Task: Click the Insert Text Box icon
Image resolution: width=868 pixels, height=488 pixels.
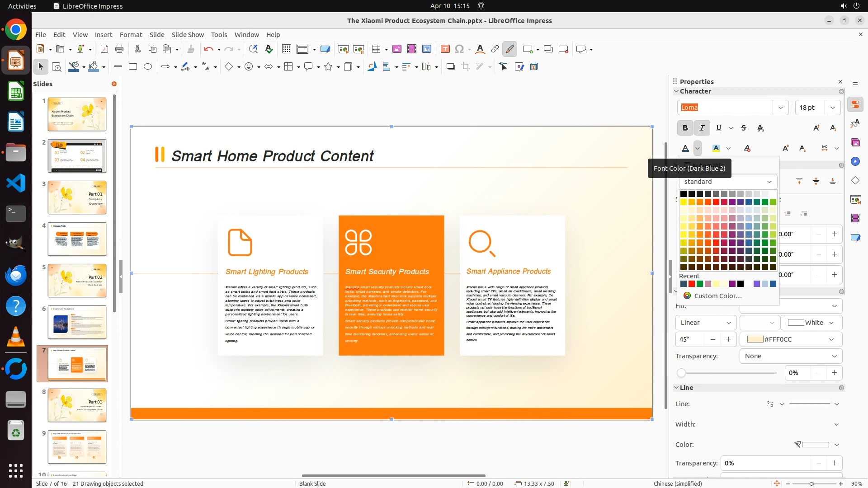Action: click(445, 49)
